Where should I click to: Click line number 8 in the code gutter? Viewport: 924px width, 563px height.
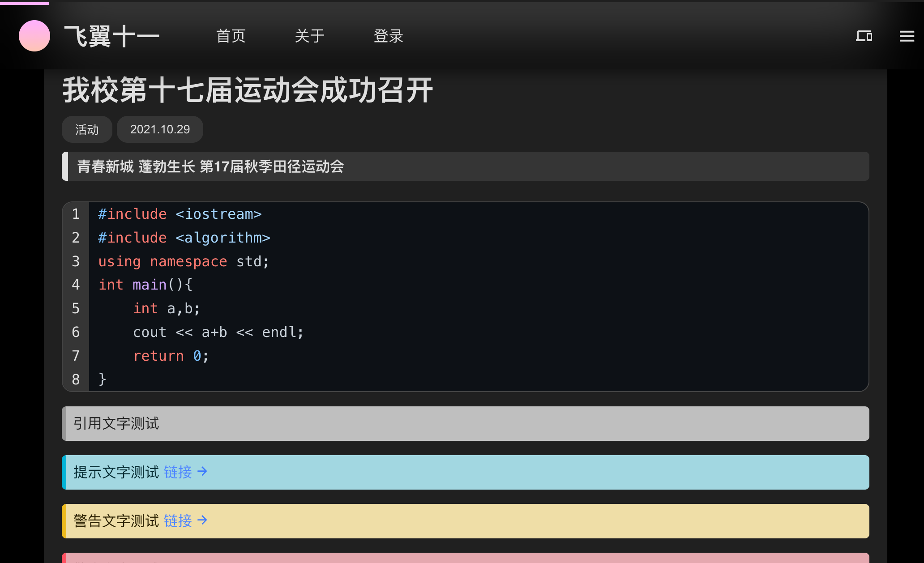[x=76, y=380]
